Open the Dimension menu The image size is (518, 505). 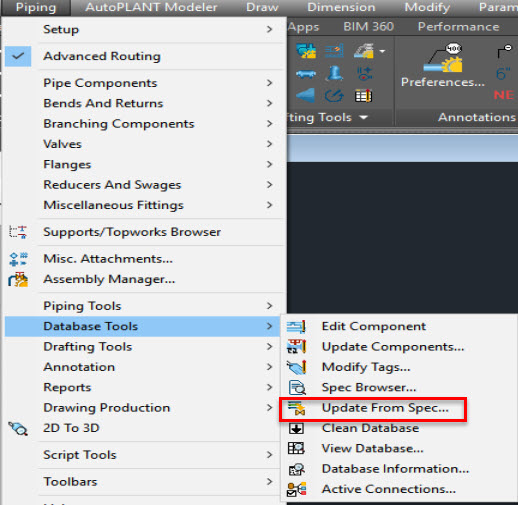click(341, 7)
